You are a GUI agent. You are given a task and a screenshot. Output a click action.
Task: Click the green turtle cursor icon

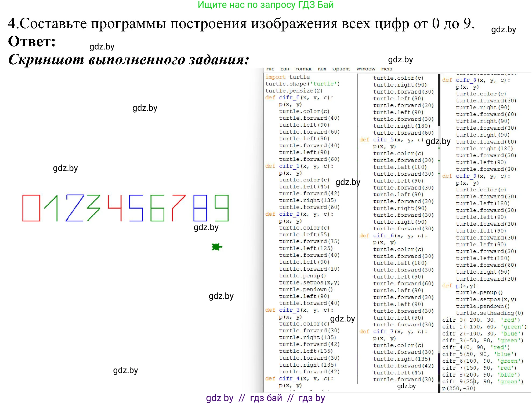click(216, 246)
